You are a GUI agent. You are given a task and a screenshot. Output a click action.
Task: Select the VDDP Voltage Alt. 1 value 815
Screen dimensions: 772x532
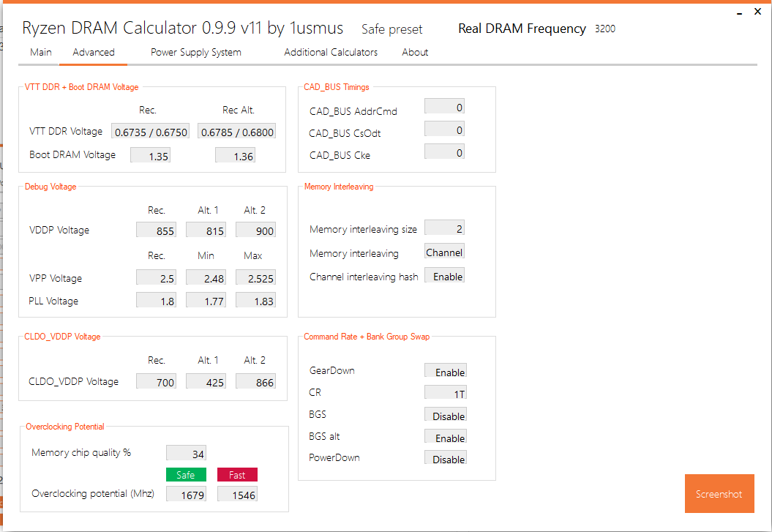tap(206, 231)
